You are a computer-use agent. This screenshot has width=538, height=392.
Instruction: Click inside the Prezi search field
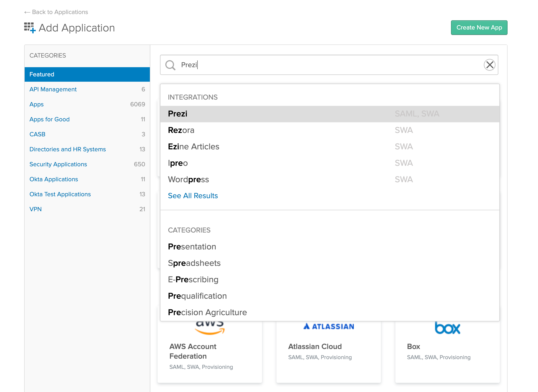pyautogui.click(x=314, y=65)
